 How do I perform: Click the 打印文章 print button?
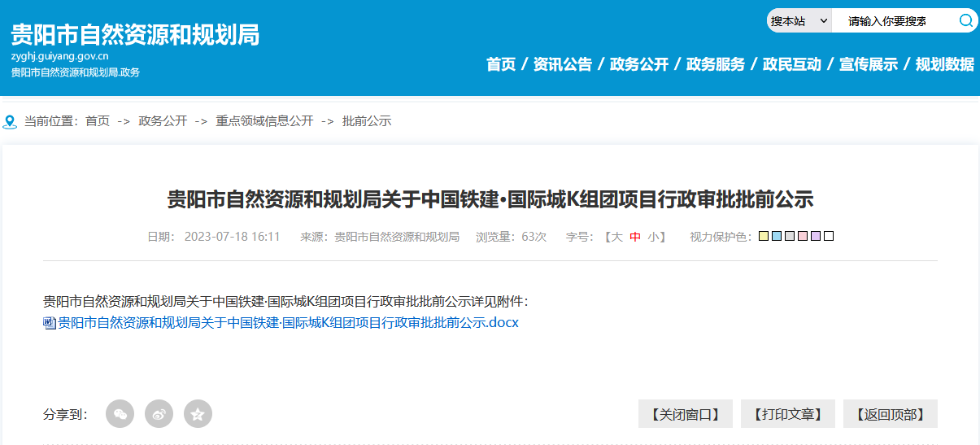788,414
